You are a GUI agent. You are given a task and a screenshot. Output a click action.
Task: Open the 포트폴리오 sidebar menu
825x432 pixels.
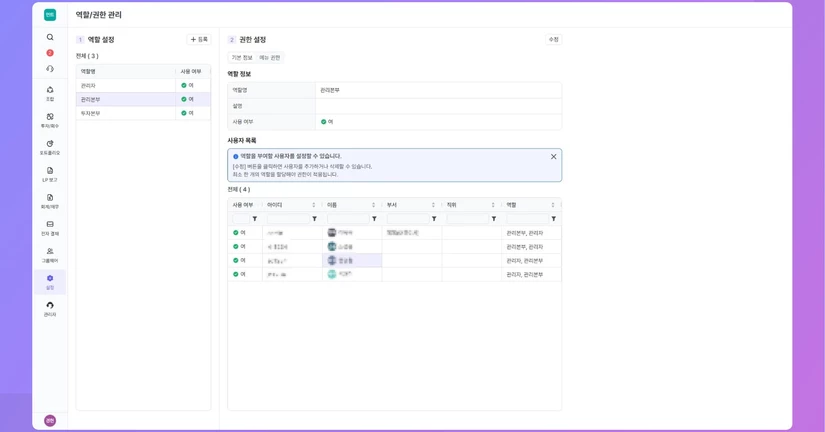pos(50,147)
